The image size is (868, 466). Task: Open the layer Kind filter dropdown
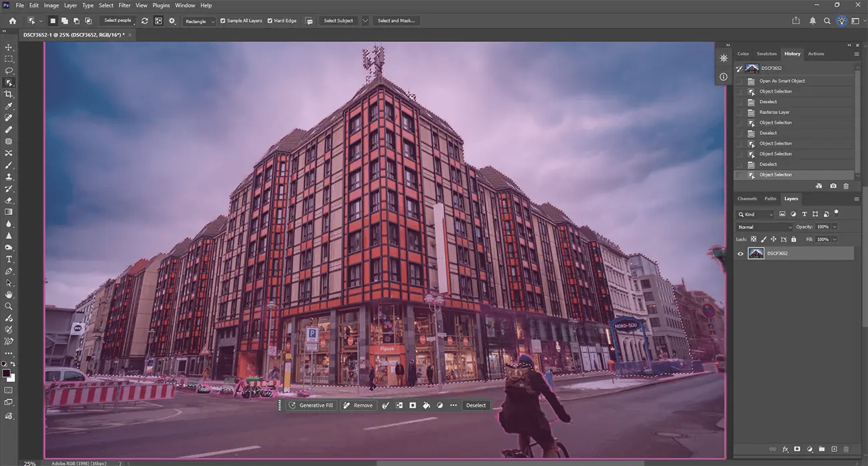[755, 214]
